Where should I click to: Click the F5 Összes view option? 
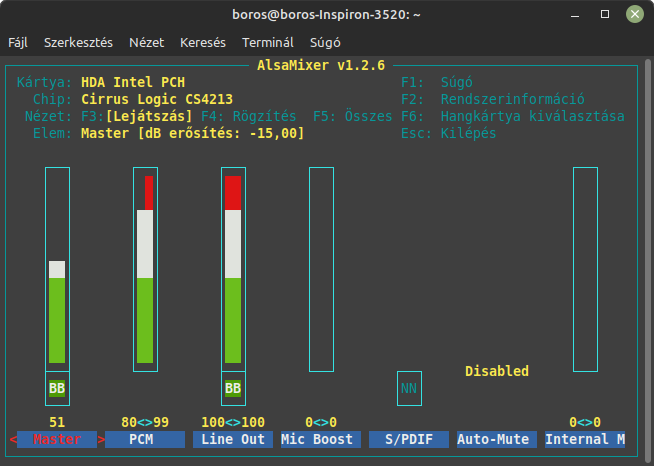(x=352, y=116)
